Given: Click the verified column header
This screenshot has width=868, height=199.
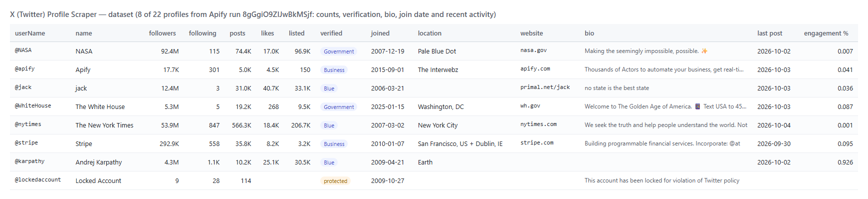Looking at the screenshot, I should pyautogui.click(x=331, y=33).
